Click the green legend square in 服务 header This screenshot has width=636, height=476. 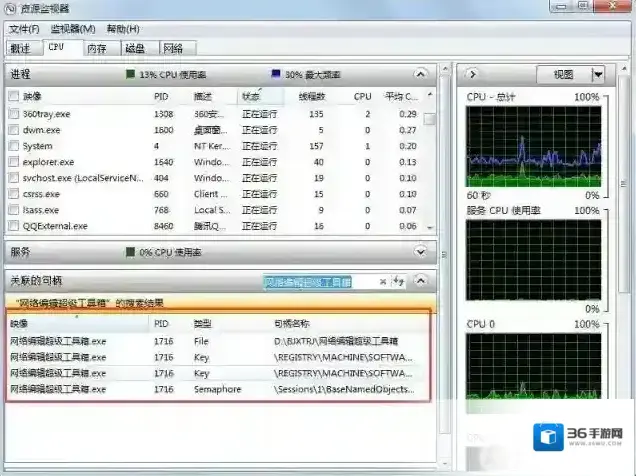point(130,252)
